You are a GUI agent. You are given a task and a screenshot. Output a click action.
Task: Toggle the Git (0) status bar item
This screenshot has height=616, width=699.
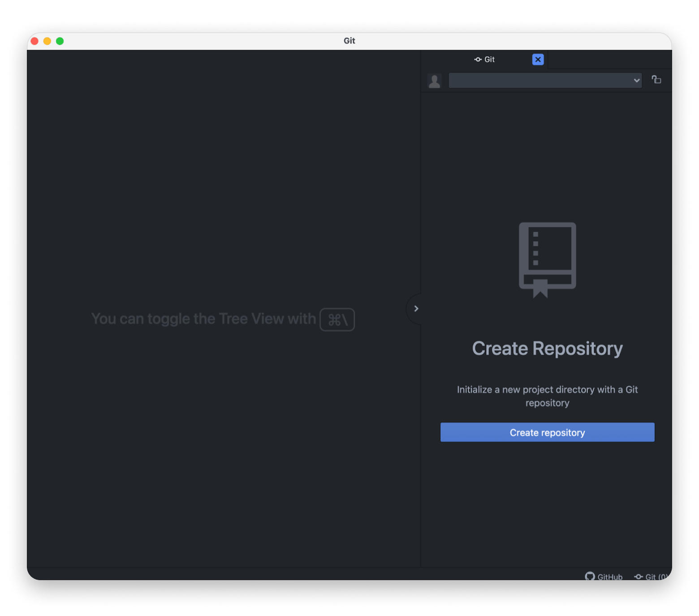(x=651, y=576)
